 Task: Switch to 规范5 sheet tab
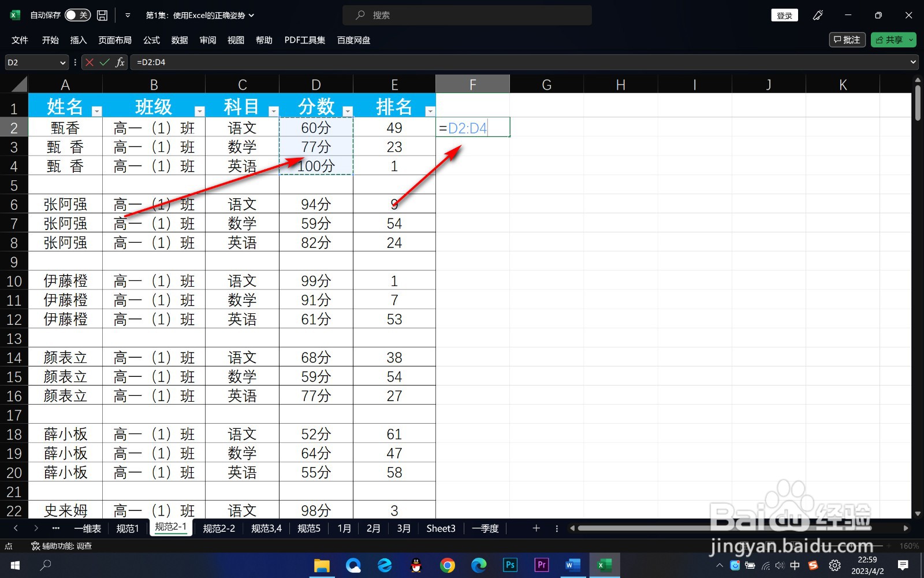pos(309,528)
